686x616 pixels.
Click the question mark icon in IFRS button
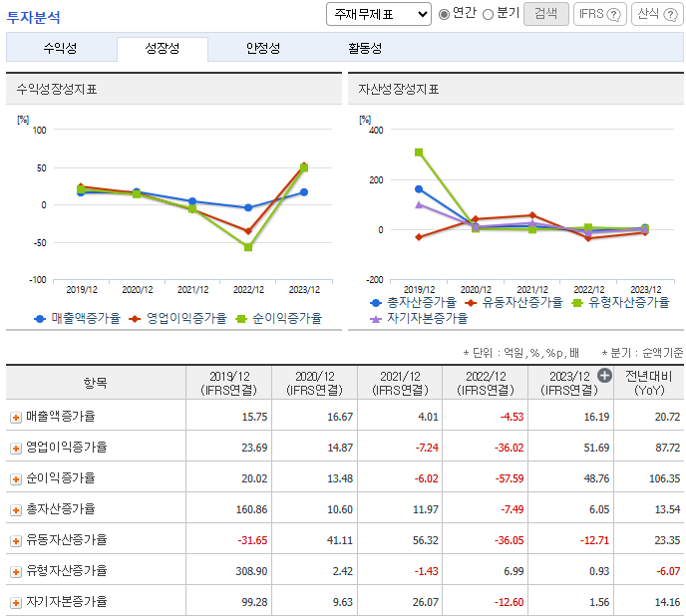tap(614, 14)
